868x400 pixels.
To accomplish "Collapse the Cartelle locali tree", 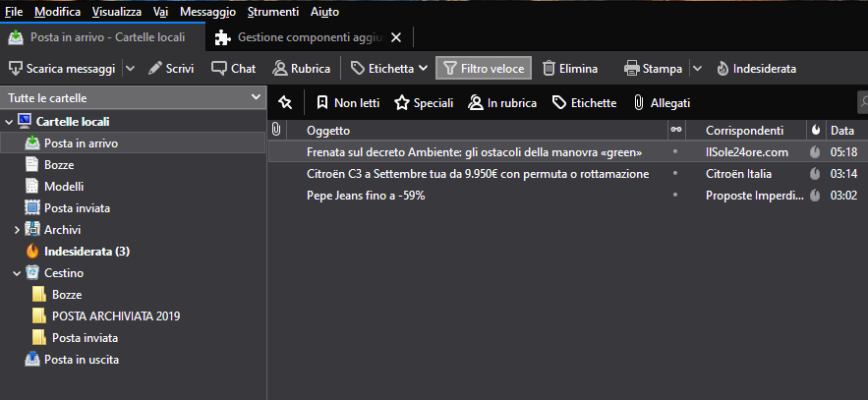I will (8, 121).
